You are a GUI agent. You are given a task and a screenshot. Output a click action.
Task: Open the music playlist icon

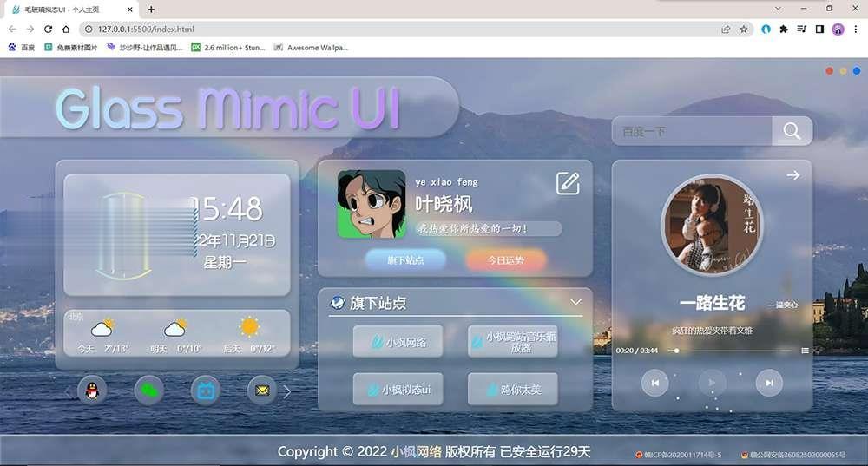(805, 351)
